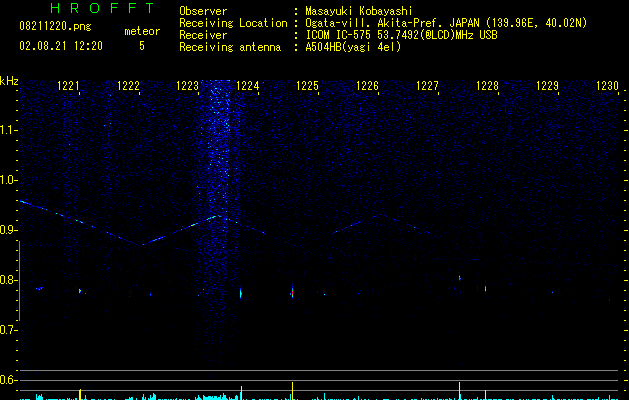The height and width of the screenshot is (400, 629).
Task: Click the yellow level spike after 1227
Action: (459, 391)
